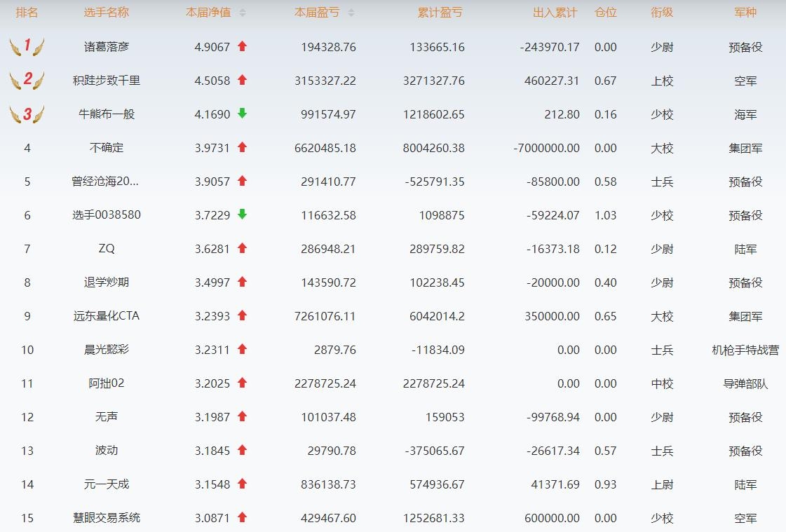Click the red up arrow beside 3.0871
The height and width of the screenshot is (532, 786).
(243, 518)
